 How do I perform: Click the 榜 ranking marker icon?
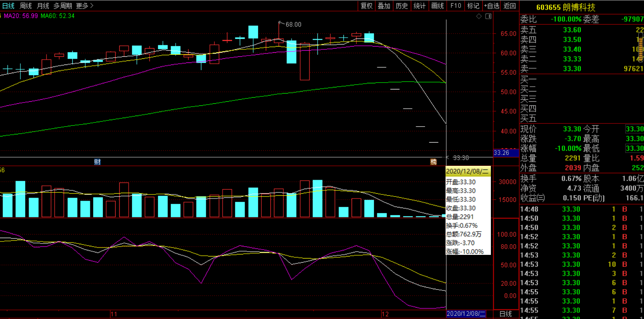433,162
